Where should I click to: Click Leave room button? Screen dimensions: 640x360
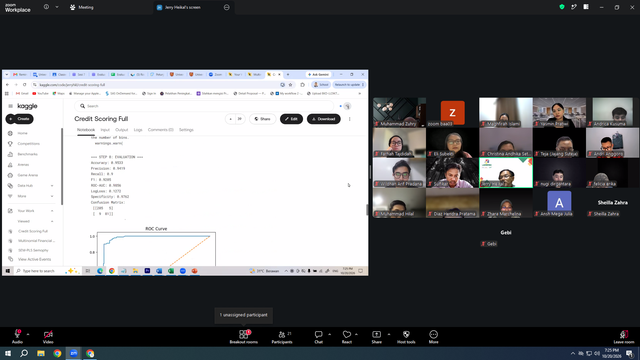(624, 336)
